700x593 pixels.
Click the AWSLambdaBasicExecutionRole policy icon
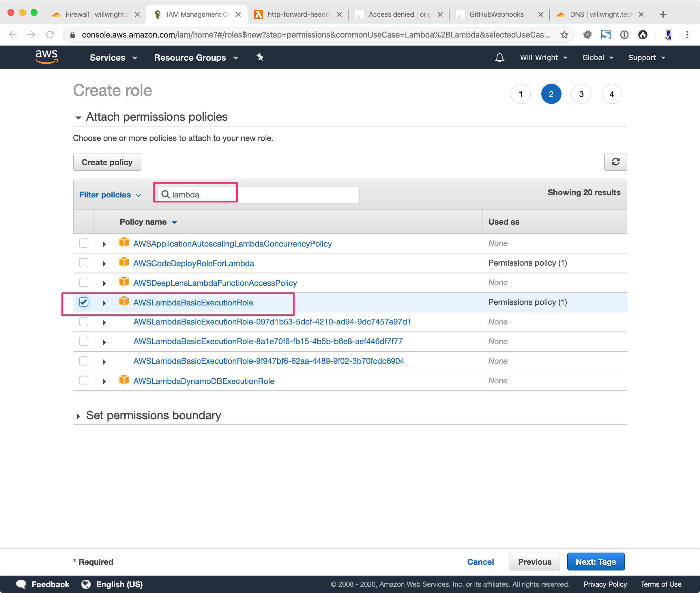point(123,302)
